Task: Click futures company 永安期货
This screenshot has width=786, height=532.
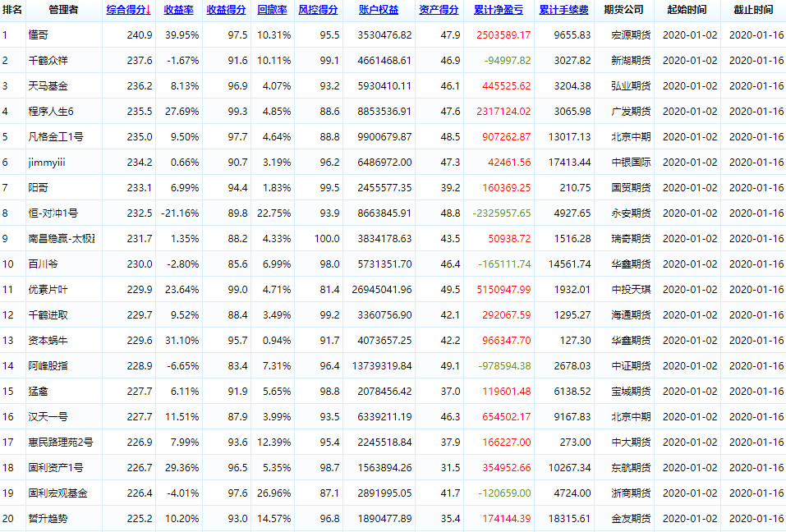Action: click(631, 213)
